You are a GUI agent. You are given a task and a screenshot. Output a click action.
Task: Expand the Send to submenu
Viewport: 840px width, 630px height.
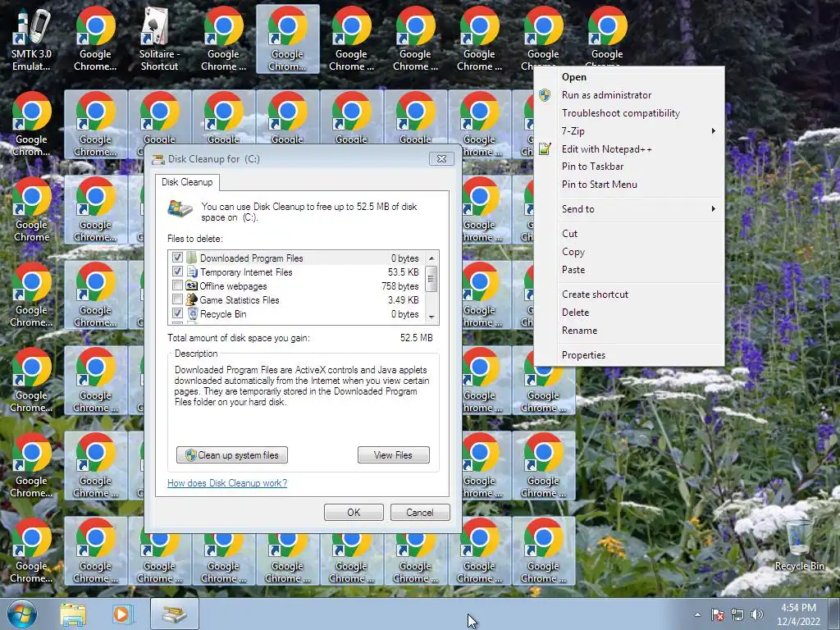629,209
